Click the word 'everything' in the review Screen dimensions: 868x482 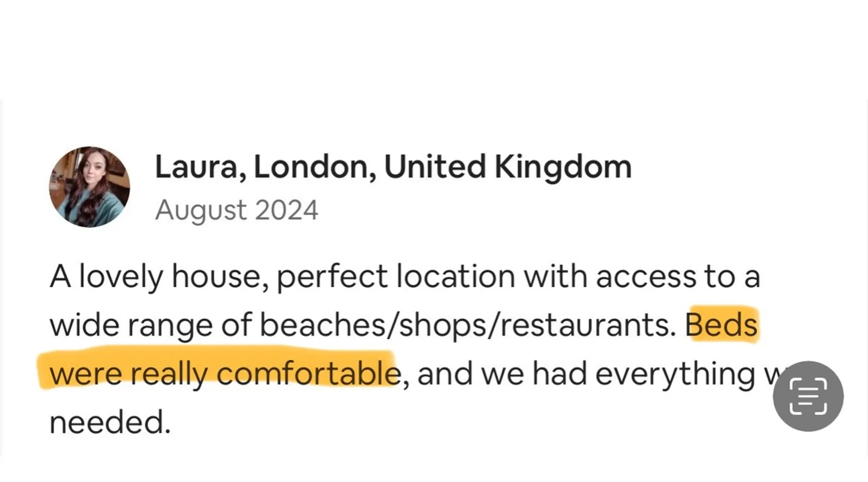[675, 374]
